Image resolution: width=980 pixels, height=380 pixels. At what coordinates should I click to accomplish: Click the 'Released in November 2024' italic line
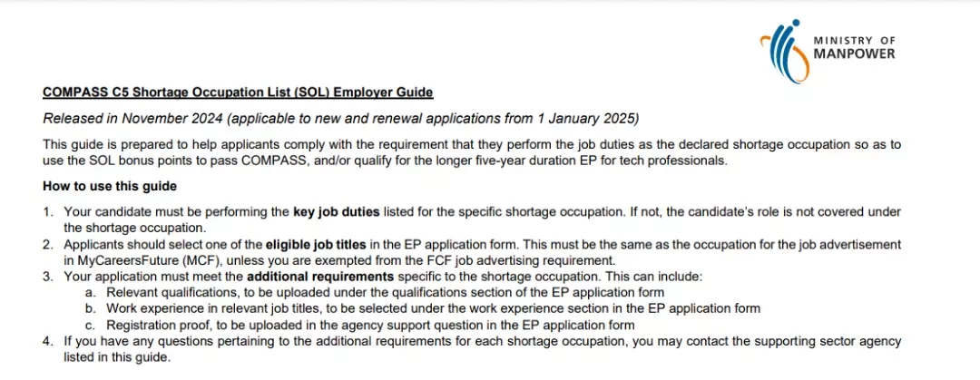[x=341, y=118]
